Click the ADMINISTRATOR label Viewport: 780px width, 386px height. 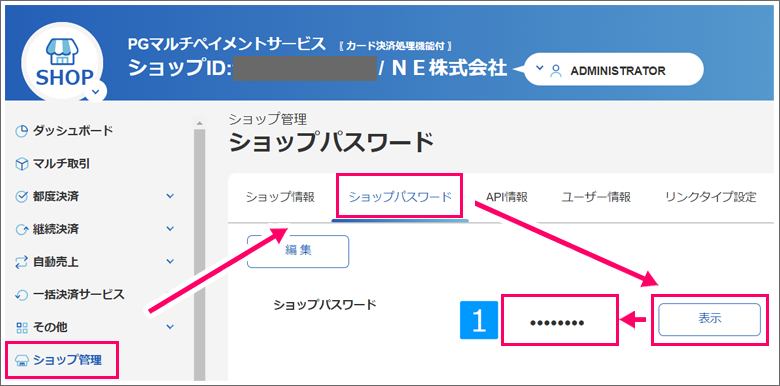[617, 71]
